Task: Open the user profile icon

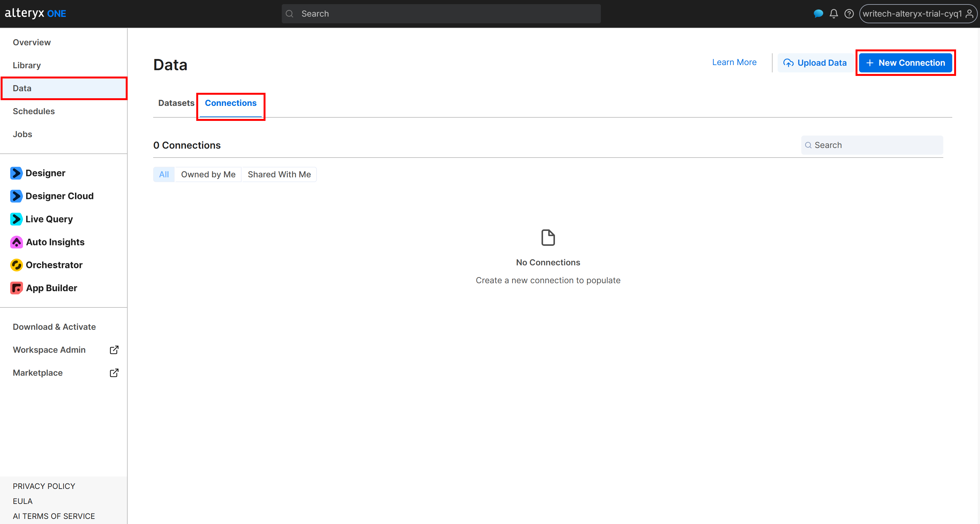Action: (969, 14)
